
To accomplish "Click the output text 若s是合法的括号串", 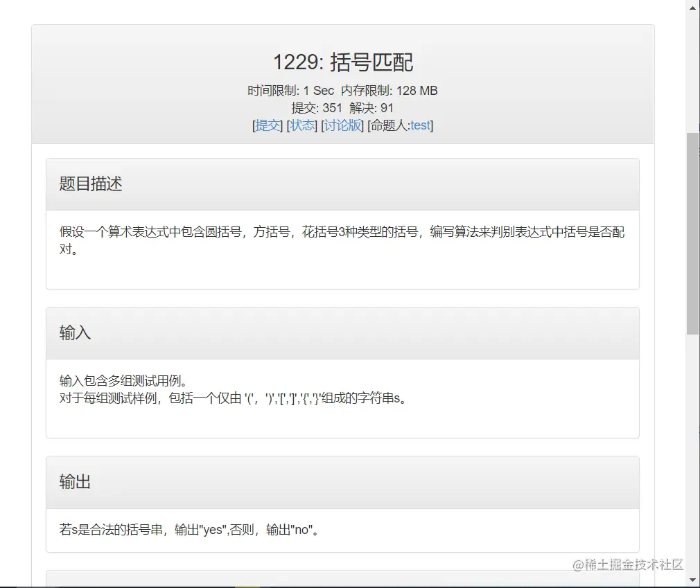I will click(x=189, y=530).
